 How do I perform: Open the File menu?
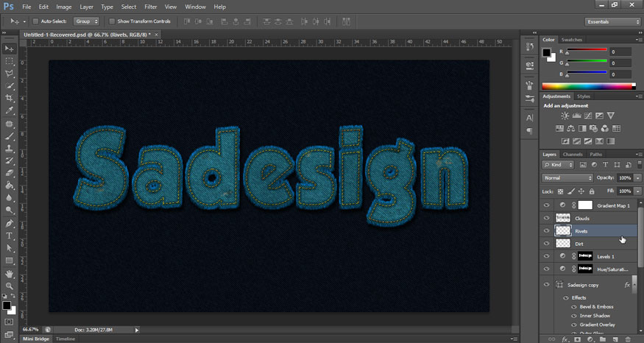26,7
